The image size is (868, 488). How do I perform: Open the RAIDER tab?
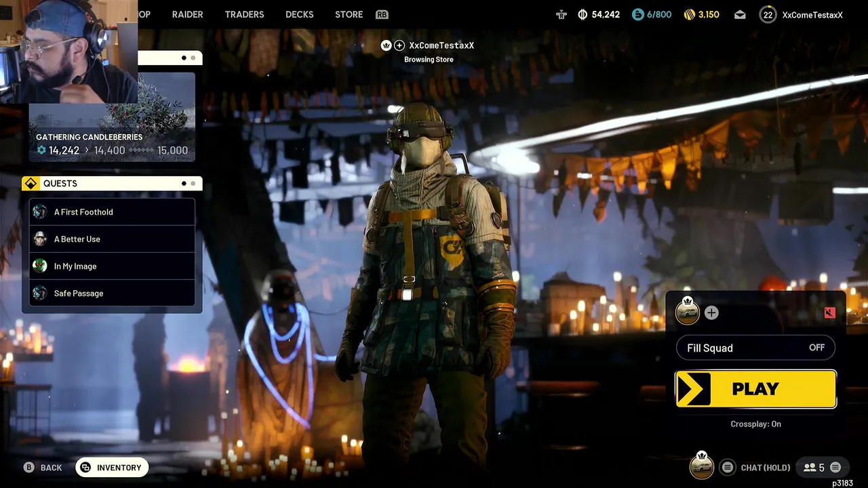pos(187,14)
